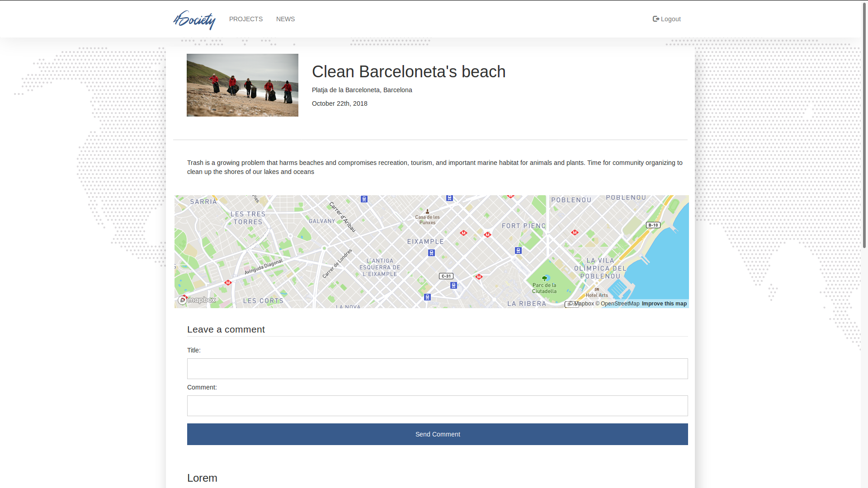The width and height of the screenshot is (868, 488).
Task: Open the PROJECTS menu item
Action: tap(245, 19)
